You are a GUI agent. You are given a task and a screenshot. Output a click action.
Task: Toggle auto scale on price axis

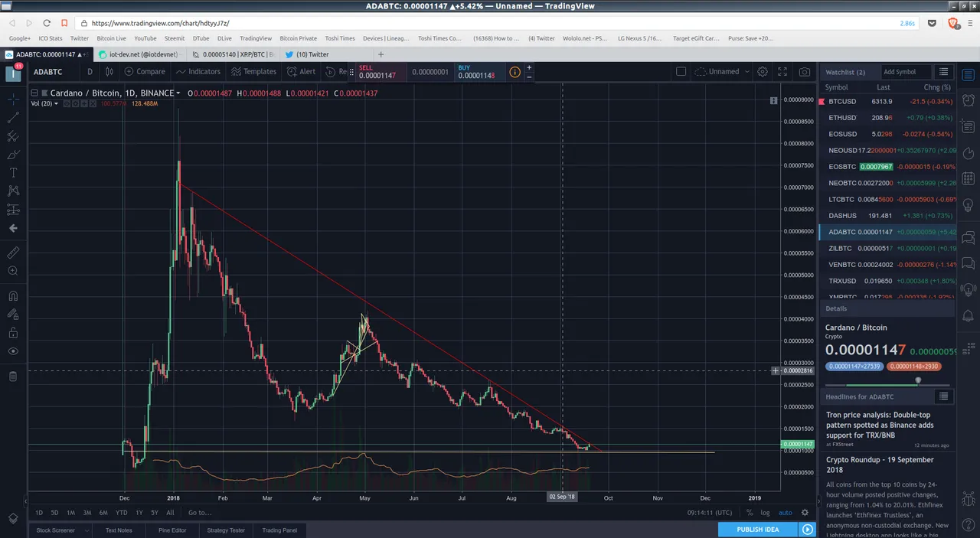tap(786, 513)
